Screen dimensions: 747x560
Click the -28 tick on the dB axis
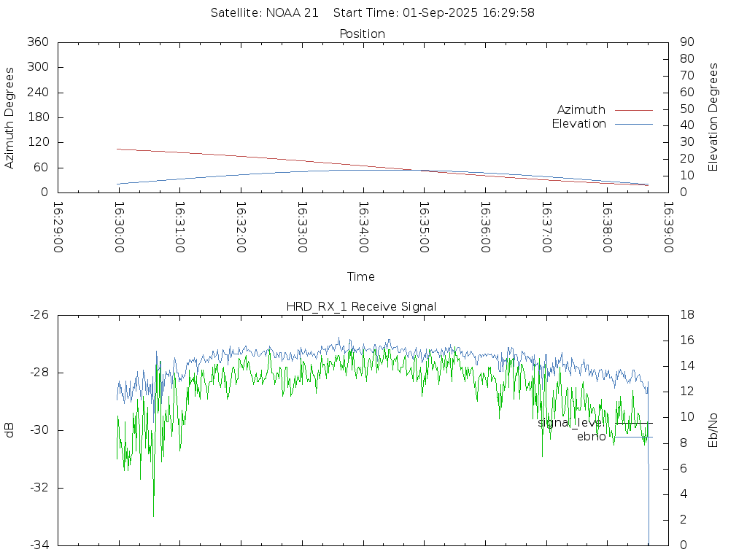point(39,373)
